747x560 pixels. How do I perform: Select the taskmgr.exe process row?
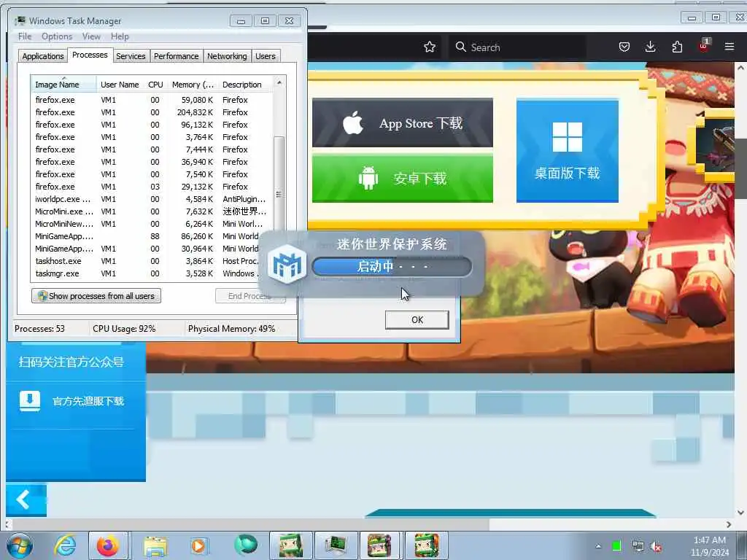(152, 273)
